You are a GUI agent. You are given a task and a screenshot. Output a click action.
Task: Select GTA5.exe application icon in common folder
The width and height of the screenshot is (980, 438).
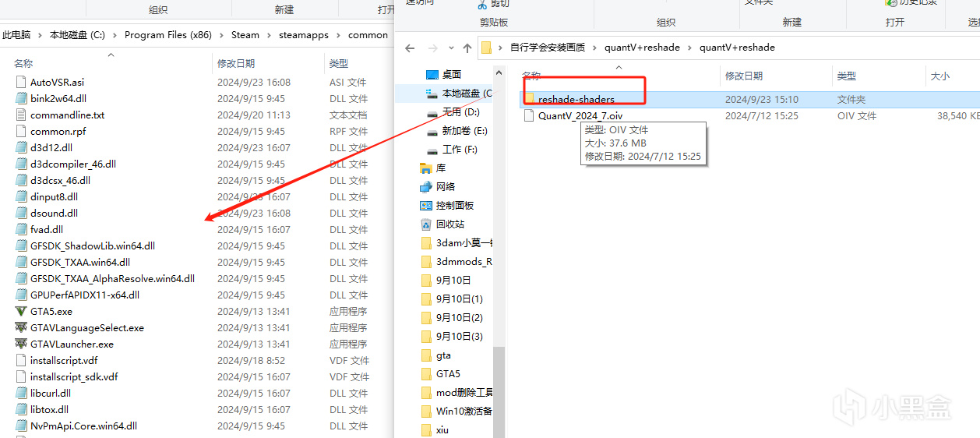coord(22,312)
